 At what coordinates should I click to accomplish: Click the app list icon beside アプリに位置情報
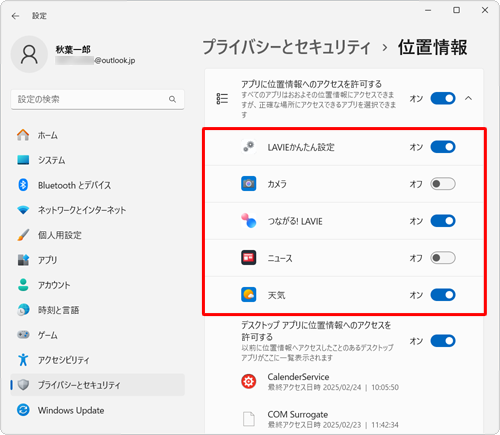(222, 99)
